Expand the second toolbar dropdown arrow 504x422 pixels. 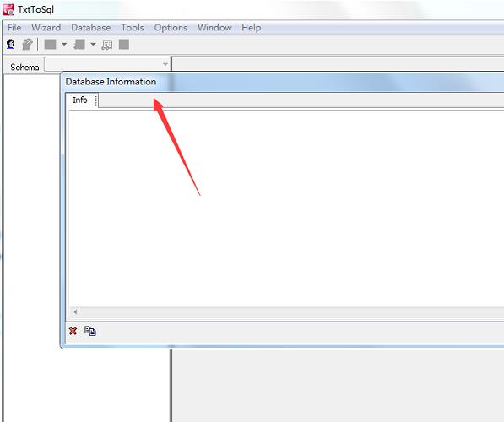(93, 45)
